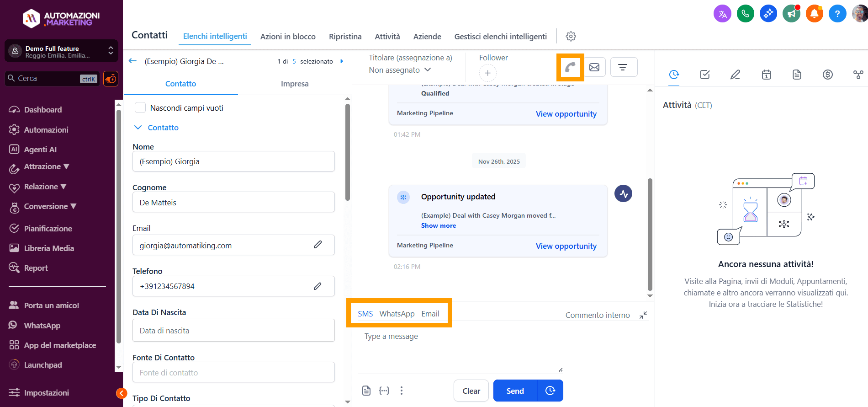Click the green phone dialer icon

point(745,14)
